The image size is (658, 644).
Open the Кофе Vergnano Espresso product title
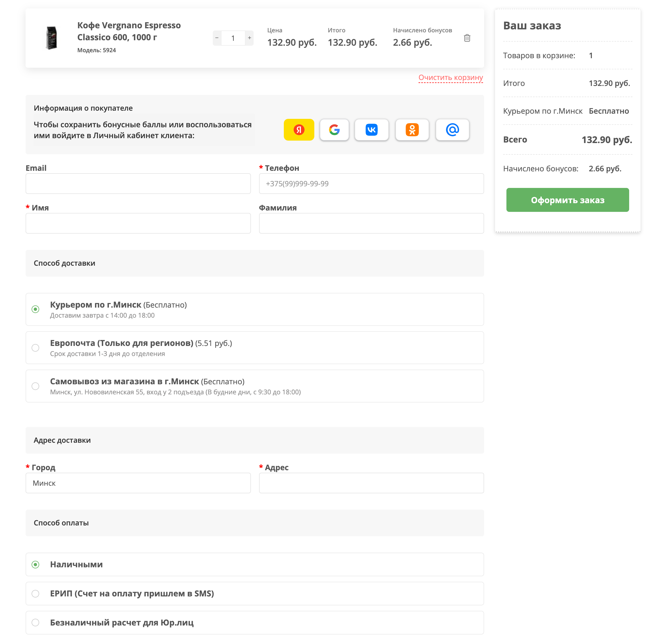[129, 31]
